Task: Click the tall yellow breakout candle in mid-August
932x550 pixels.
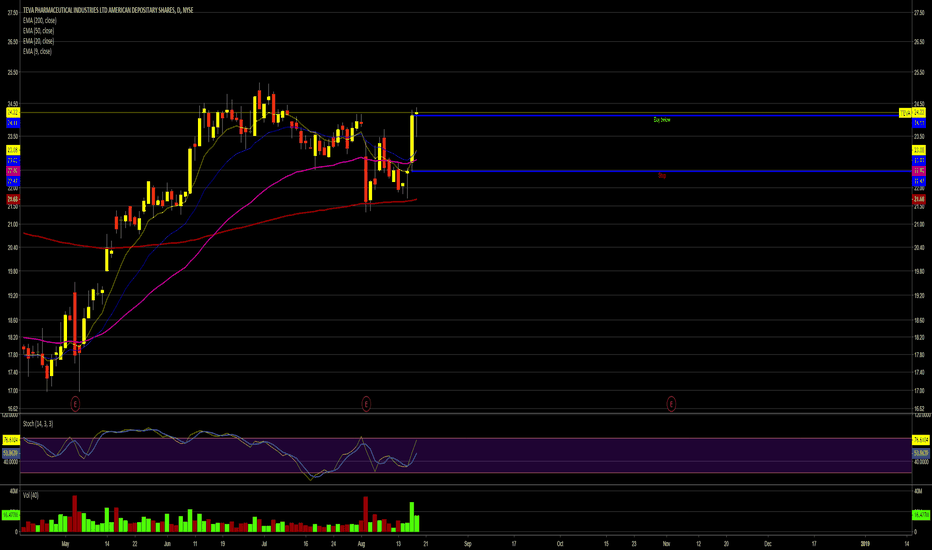Action: pyautogui.click(x=412, y=139)
